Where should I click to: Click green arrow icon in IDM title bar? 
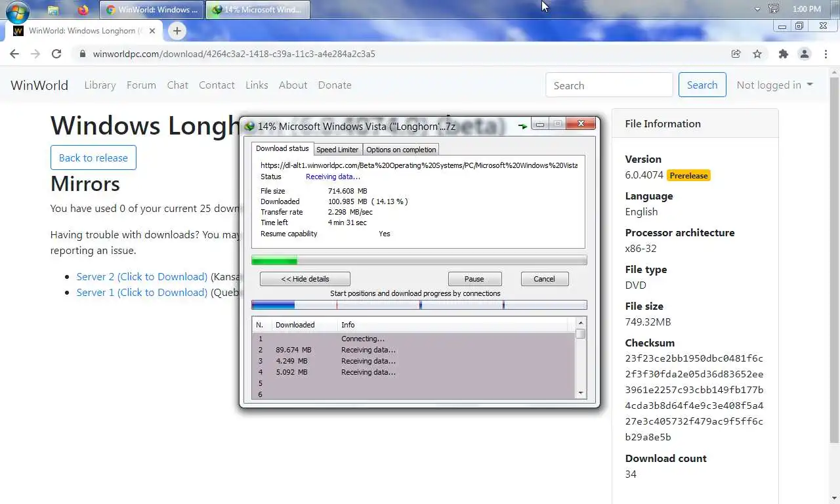click(522, 126)
